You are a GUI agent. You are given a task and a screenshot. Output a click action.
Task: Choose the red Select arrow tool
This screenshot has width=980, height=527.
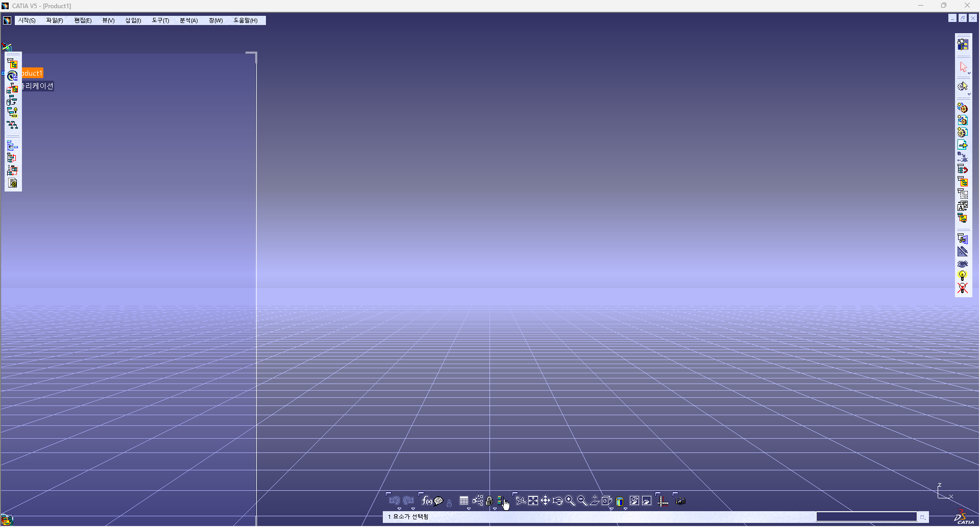[963, 67]
